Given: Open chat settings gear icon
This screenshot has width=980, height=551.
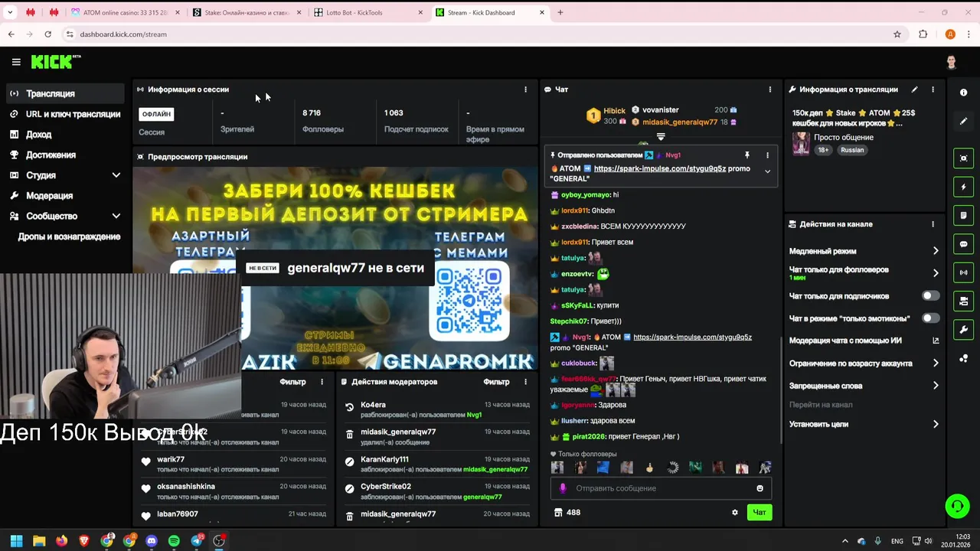Looking at the screenshot, I should (735, 513).
